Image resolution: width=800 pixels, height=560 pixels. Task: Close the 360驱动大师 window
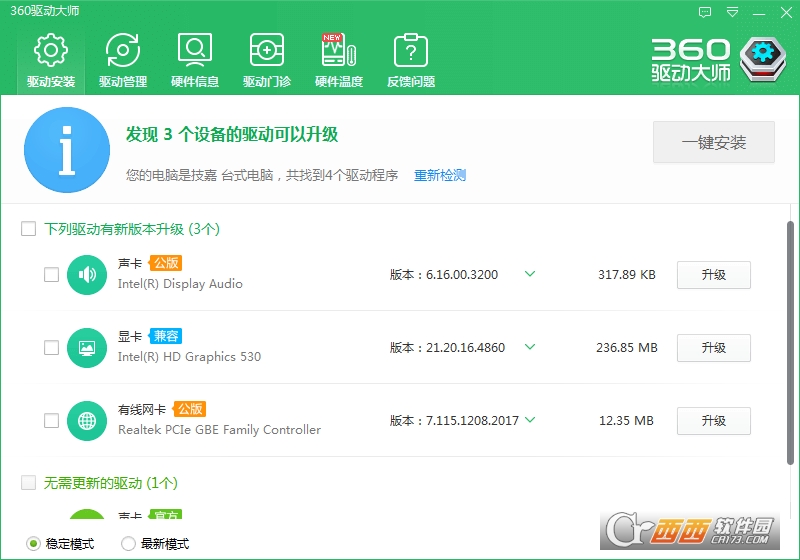pyautogui.click(x=786, y=13)
